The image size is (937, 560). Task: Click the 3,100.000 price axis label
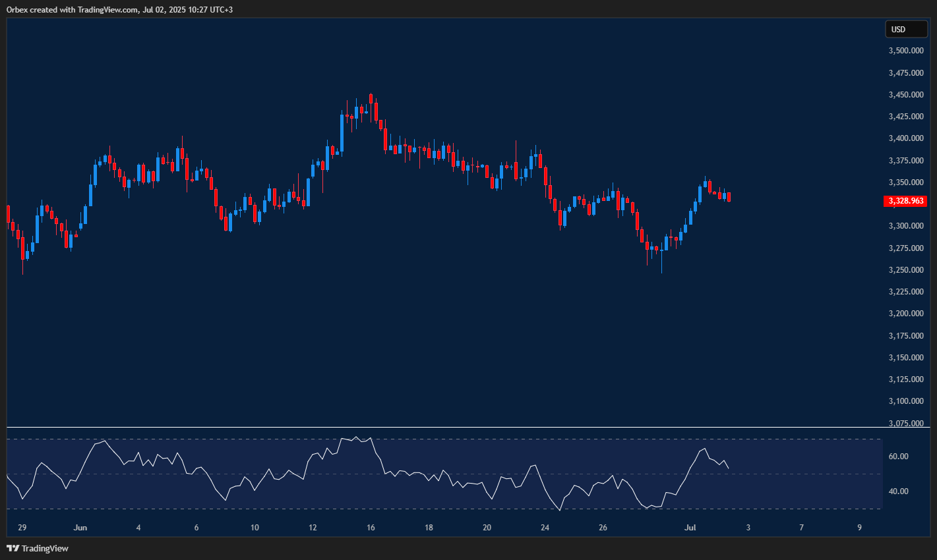point(905,401)
